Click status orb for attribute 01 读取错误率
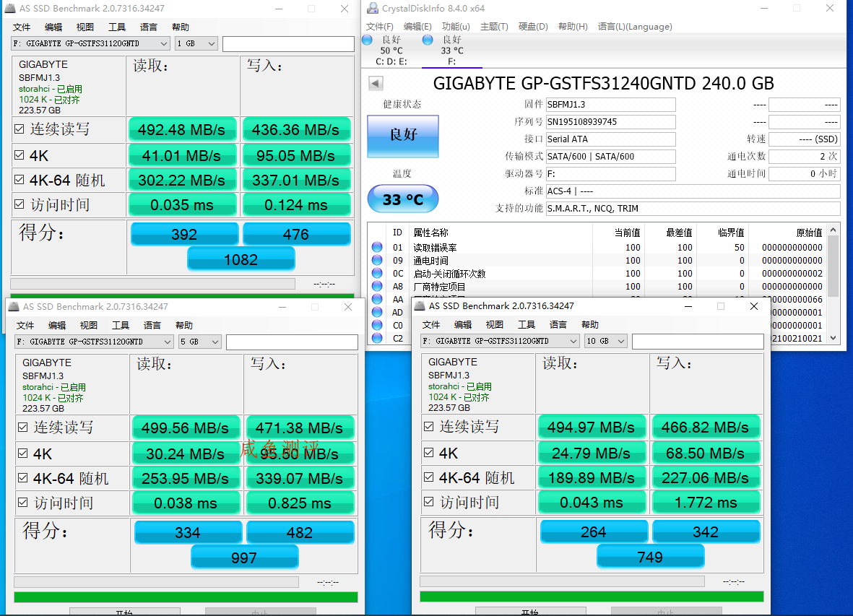Screen dimensions: 853x616 point(377,247)
